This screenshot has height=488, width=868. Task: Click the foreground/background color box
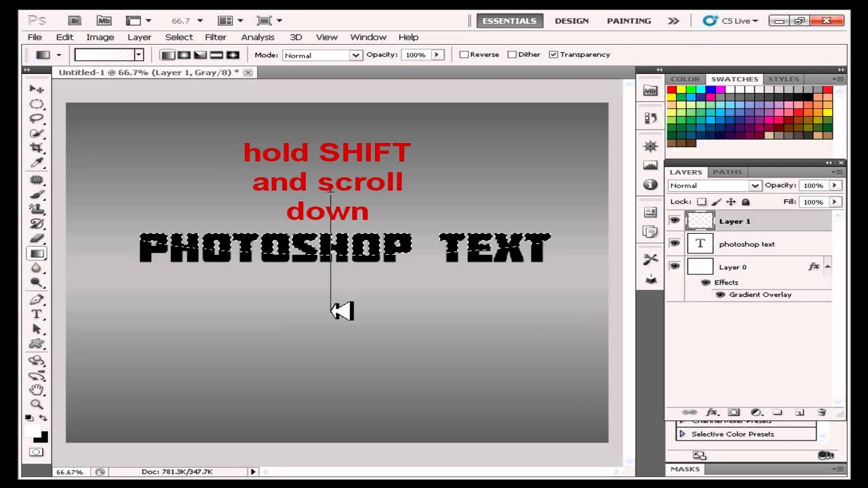point(37,434)
